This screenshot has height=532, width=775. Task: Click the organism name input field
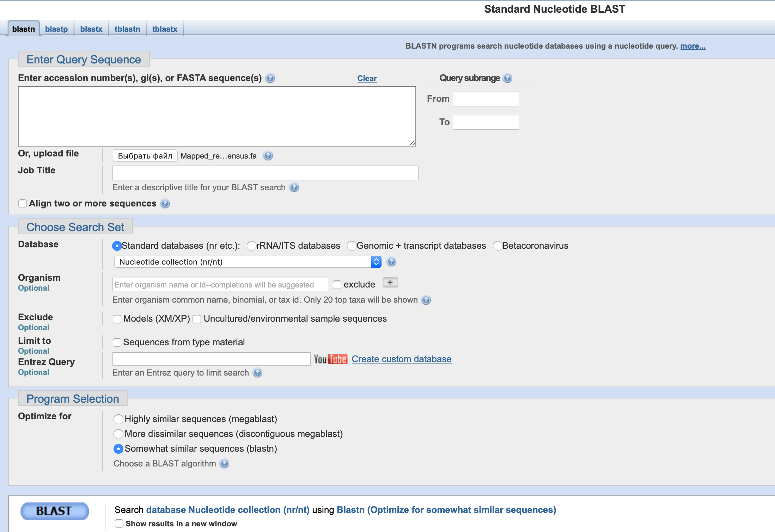(x=220, y=285)
